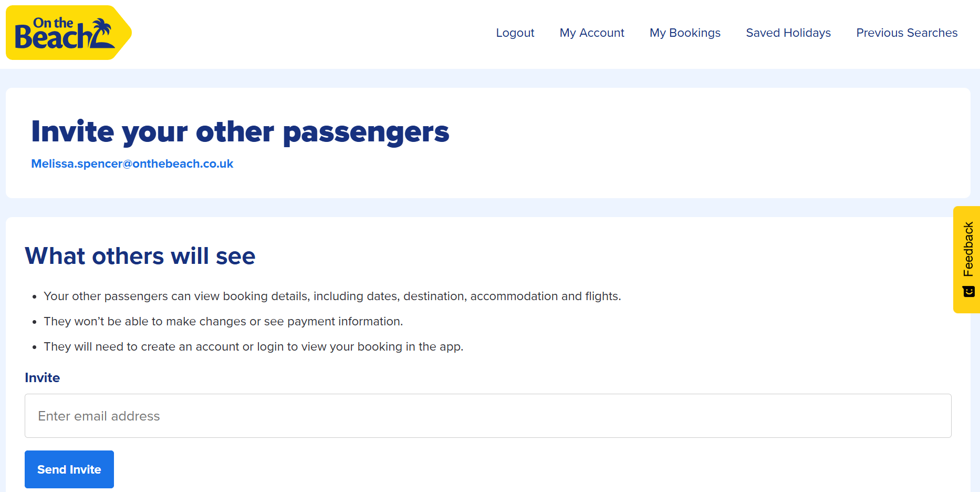The width and height of the screenshot is (980, 492).
Task: Click the 'What others will see' heading
Action: click(x=140, y=256)
